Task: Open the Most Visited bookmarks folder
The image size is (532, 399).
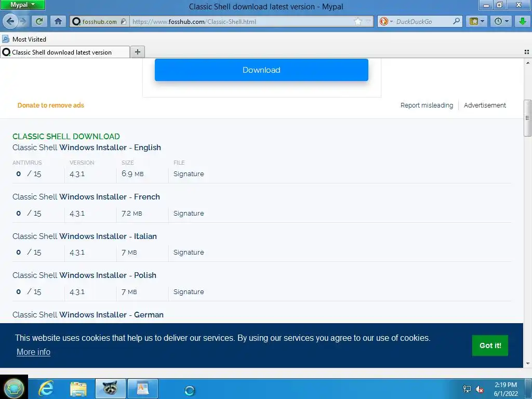Action: [x=24, y=39]
